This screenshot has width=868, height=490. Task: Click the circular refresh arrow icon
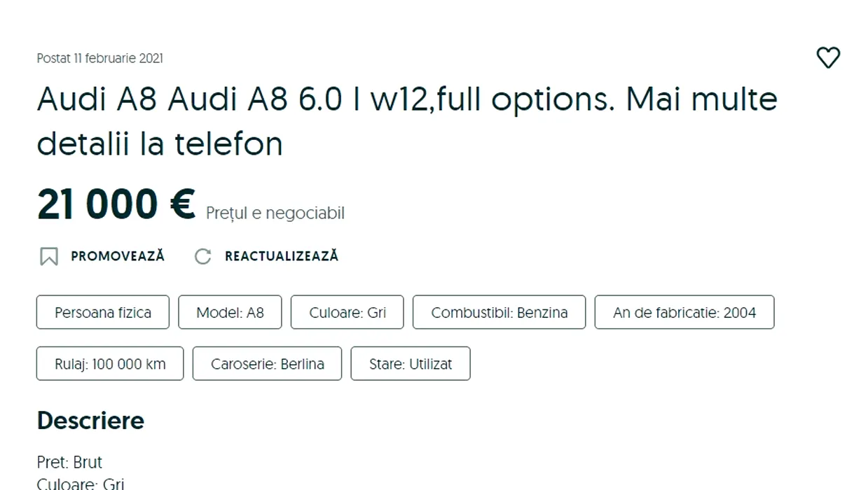click(x=202, y=256)
